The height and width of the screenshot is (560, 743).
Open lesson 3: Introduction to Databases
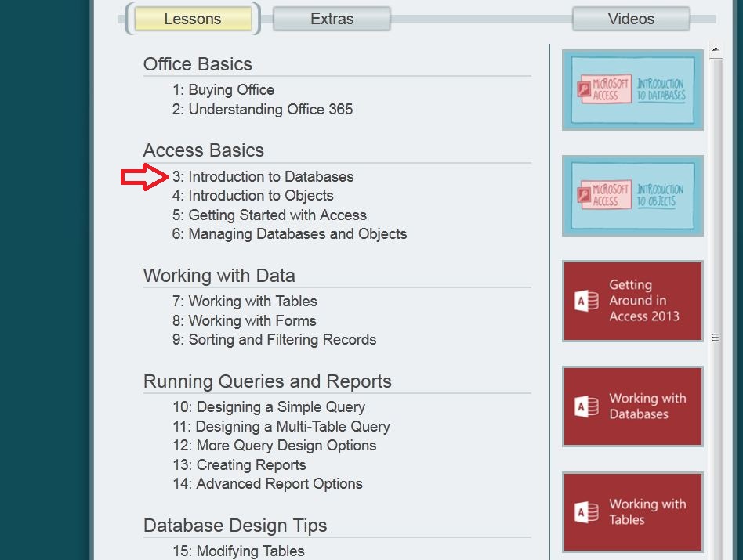263,176
